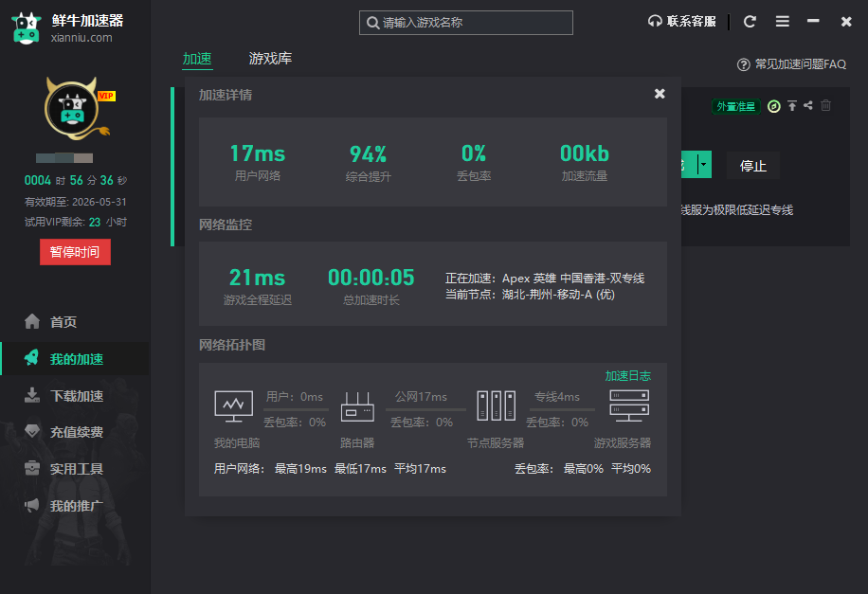Image resolution: width=868 pixels, height=594 pixels.
Task: Click the 用户: 0ms label
Action: (295, 397)
